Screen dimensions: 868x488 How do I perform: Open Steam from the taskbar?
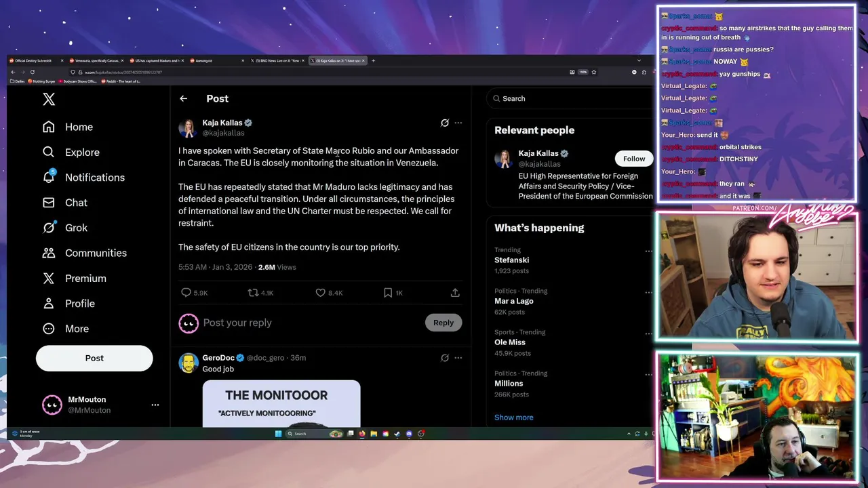[x=397, y=434]
